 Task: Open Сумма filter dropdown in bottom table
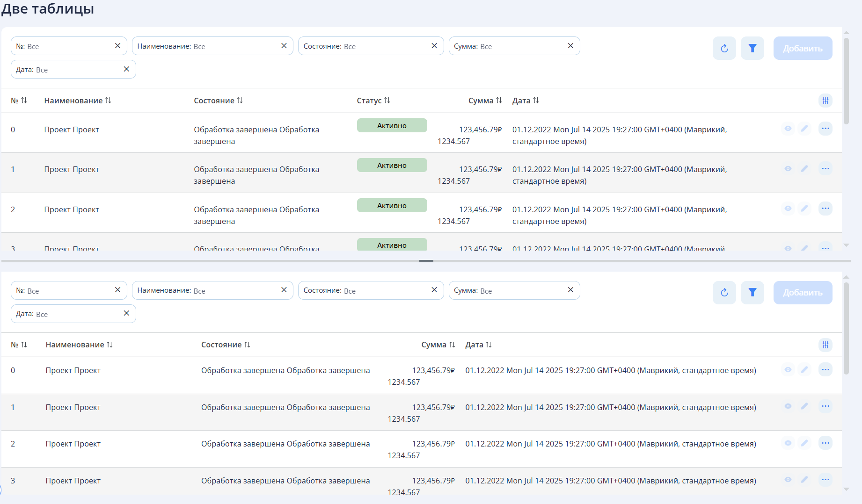click(x=514, y=290)
